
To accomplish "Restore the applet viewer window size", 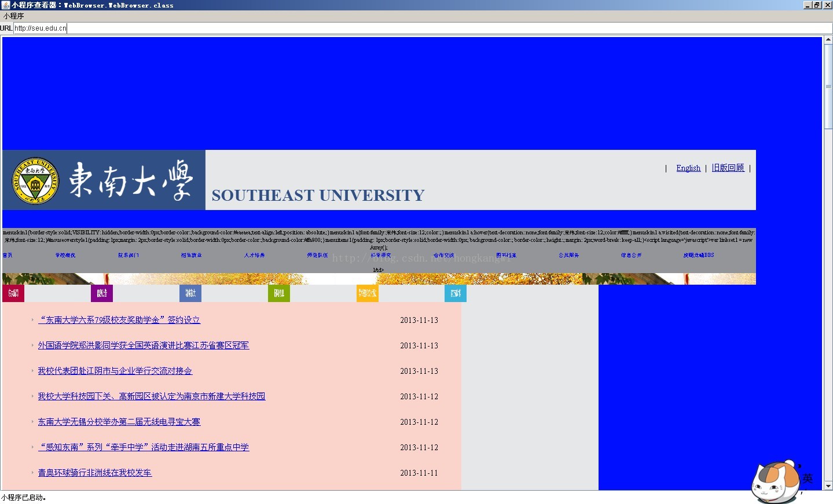I will [817, 5].
